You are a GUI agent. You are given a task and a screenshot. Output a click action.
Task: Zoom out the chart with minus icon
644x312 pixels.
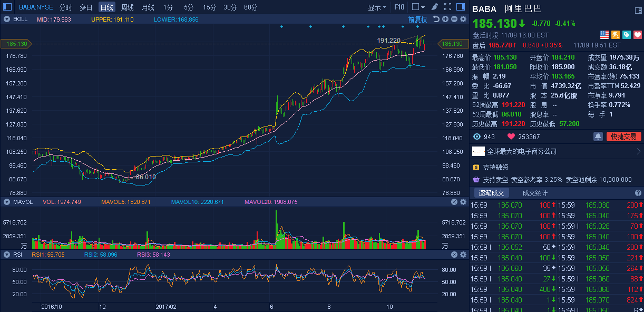(x=454, y=19)
